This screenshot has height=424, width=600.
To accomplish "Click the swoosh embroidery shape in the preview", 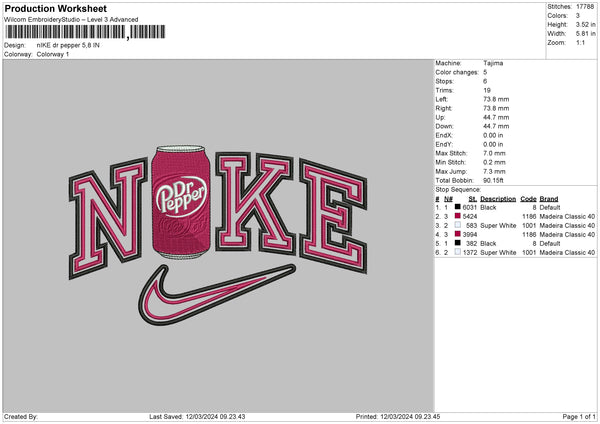I will [x=217, y=295].
